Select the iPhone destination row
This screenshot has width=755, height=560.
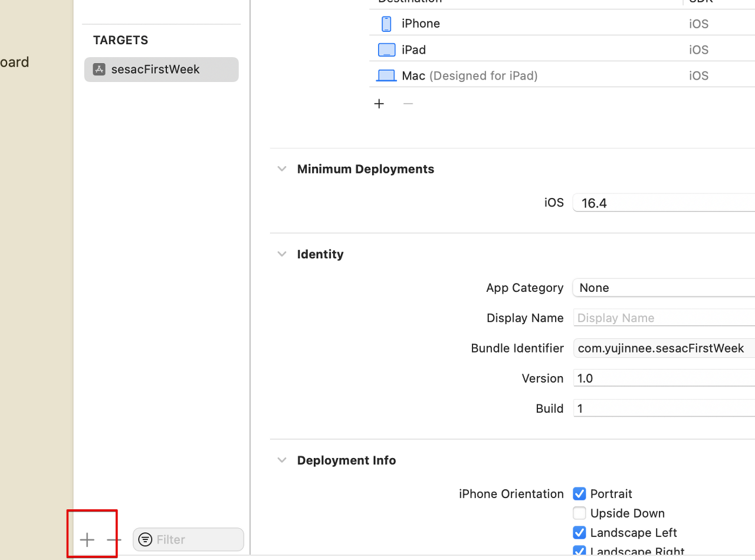point(562,24)
